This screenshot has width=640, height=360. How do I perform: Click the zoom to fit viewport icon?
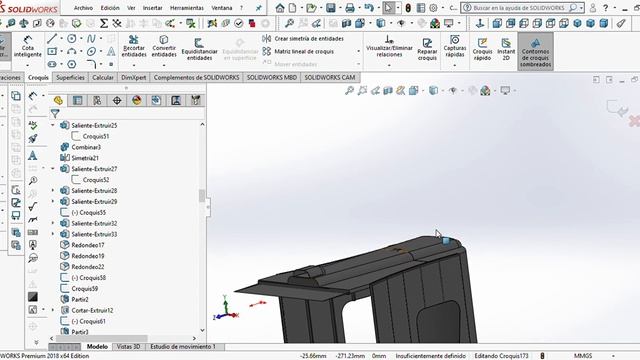pyautogui.click(x=349, y=91)
